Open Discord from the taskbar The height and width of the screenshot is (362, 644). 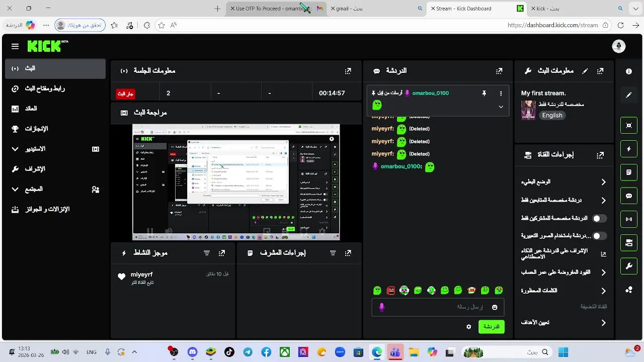point(192,352)
